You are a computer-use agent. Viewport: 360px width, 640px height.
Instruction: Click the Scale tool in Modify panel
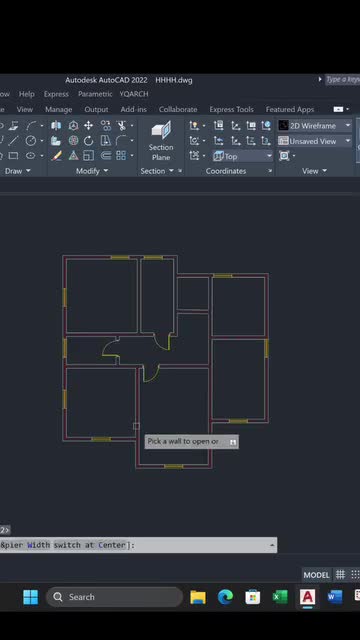(x=88, y=156)
